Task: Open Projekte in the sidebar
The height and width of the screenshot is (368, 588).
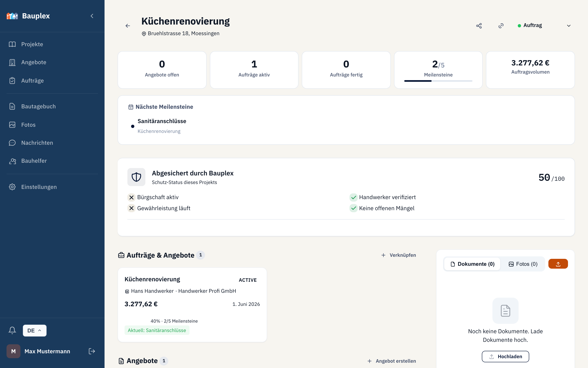Action: point(52,44)
